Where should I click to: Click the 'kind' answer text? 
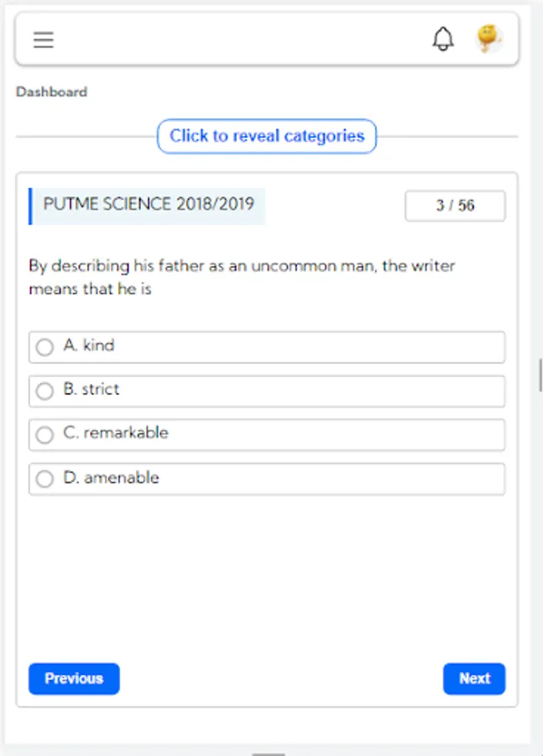click(98, 345)
